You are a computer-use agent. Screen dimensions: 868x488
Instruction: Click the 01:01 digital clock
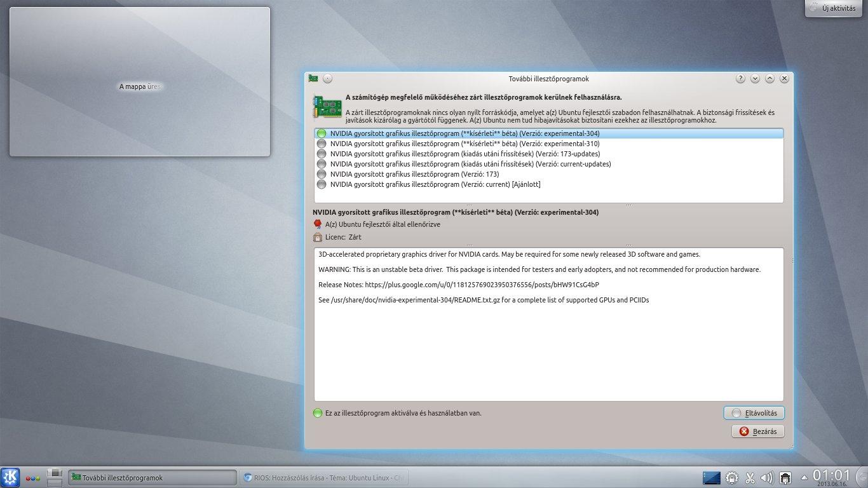[x=831, y=477]
